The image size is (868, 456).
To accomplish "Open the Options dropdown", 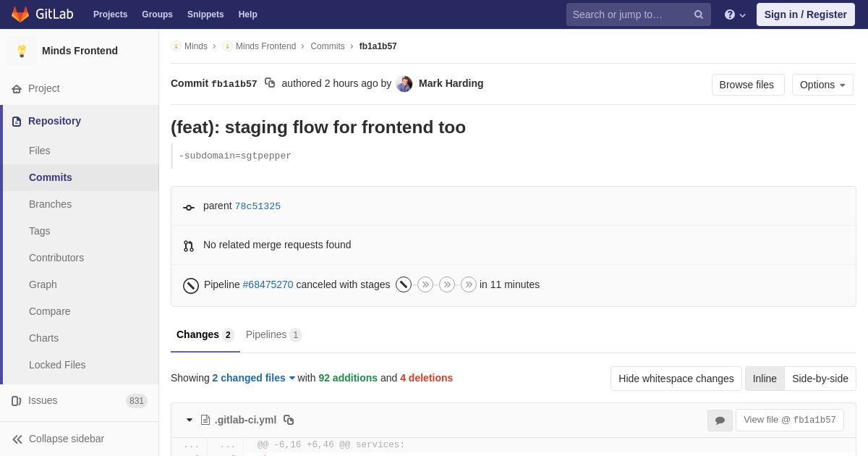I will tap(822, 85).
